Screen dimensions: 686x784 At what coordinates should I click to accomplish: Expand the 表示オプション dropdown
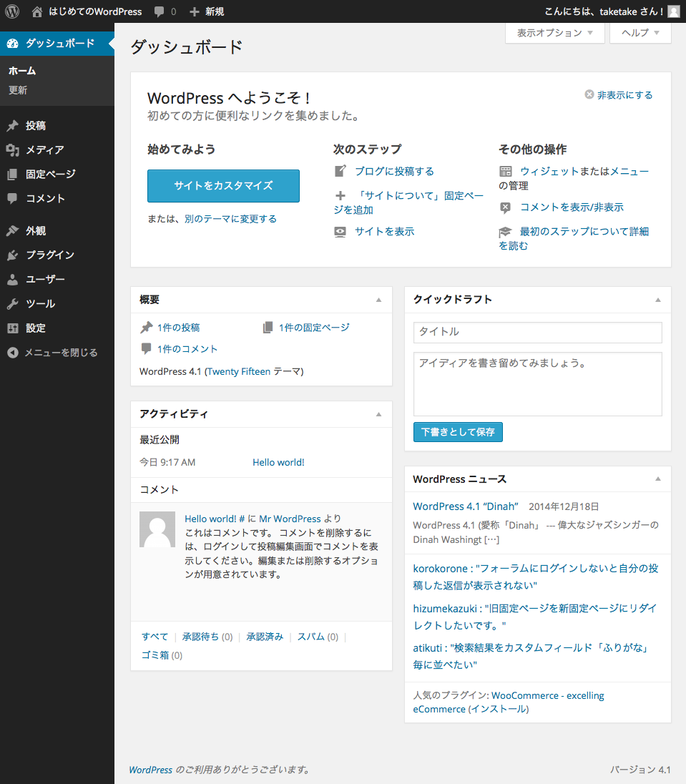(555, 33)
